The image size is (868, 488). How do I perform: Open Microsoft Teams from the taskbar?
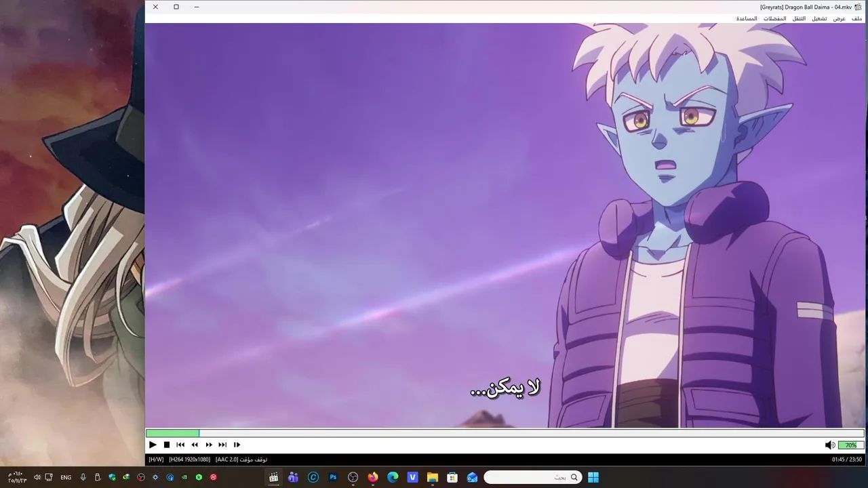point(293,477)
